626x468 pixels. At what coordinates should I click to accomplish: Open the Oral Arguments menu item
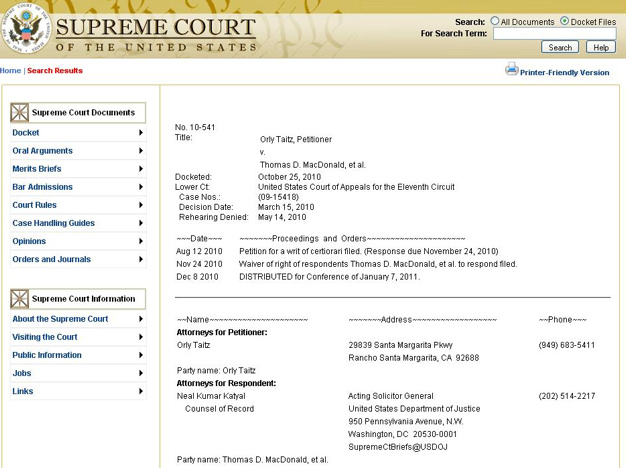click(x=43, y=151)
